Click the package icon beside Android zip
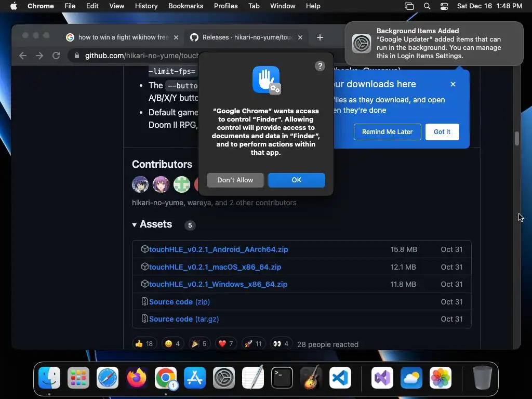The image size is (532, 399). point(144,249)
